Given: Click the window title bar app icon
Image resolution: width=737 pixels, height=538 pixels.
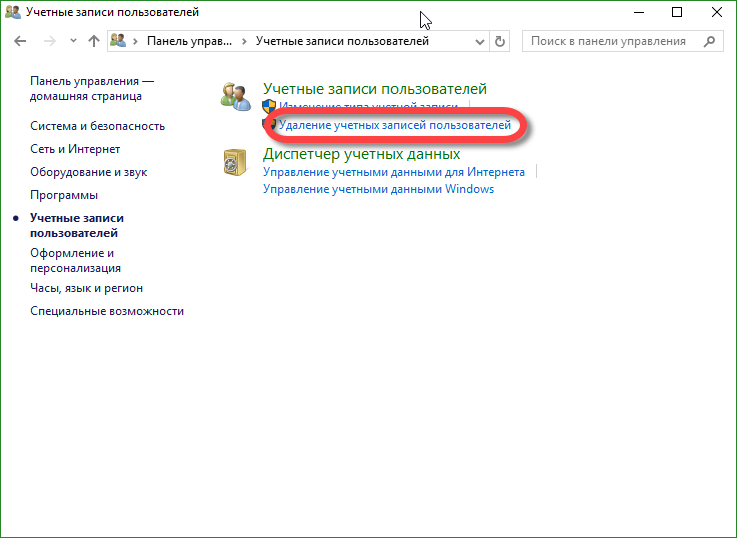Looking at the screenshot, I should (x=12, y=12).
